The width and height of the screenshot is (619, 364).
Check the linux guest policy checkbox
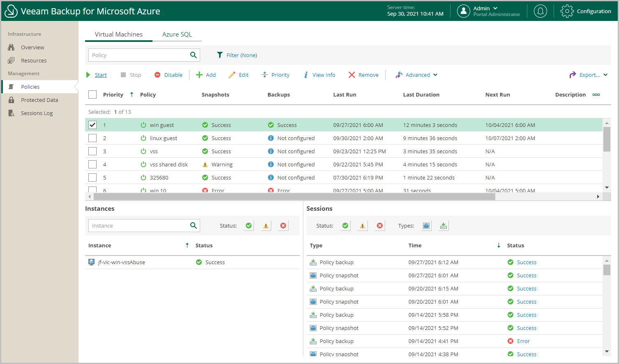pyautogui.click(x=92, y=138)
